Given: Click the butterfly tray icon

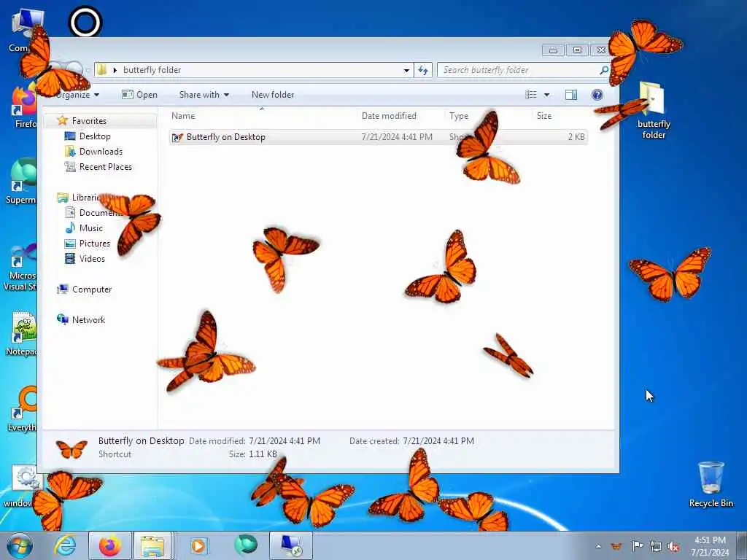Looking at the screenshot, I should coord(616,546).
